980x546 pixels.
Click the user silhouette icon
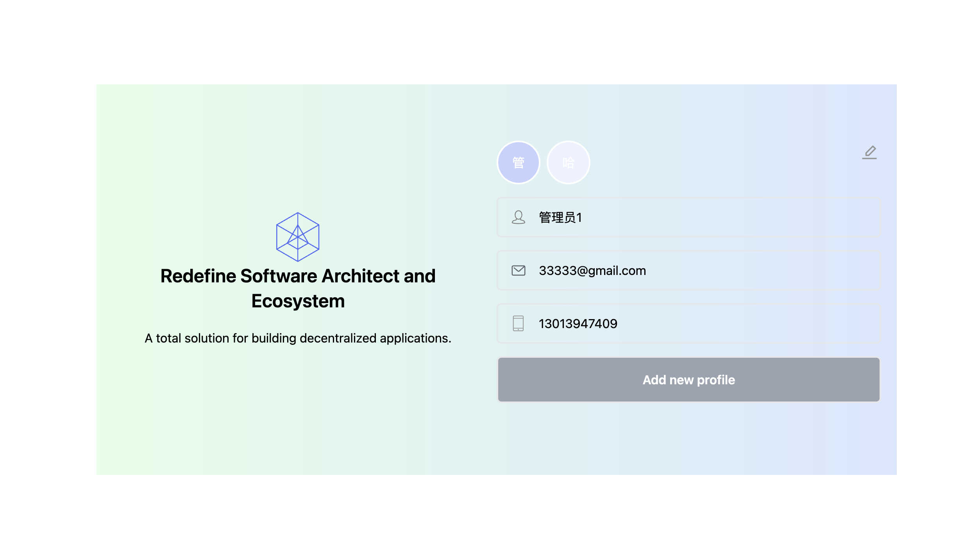coord(518,217)
